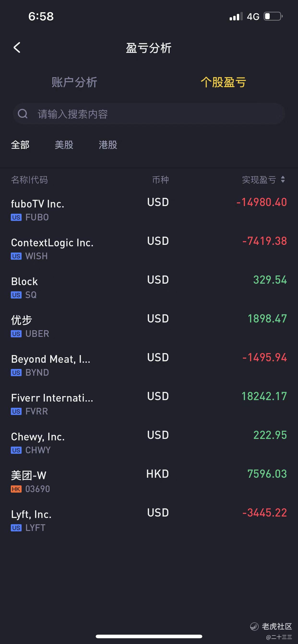Tap the HK badge beside 03690

(16, 489)
